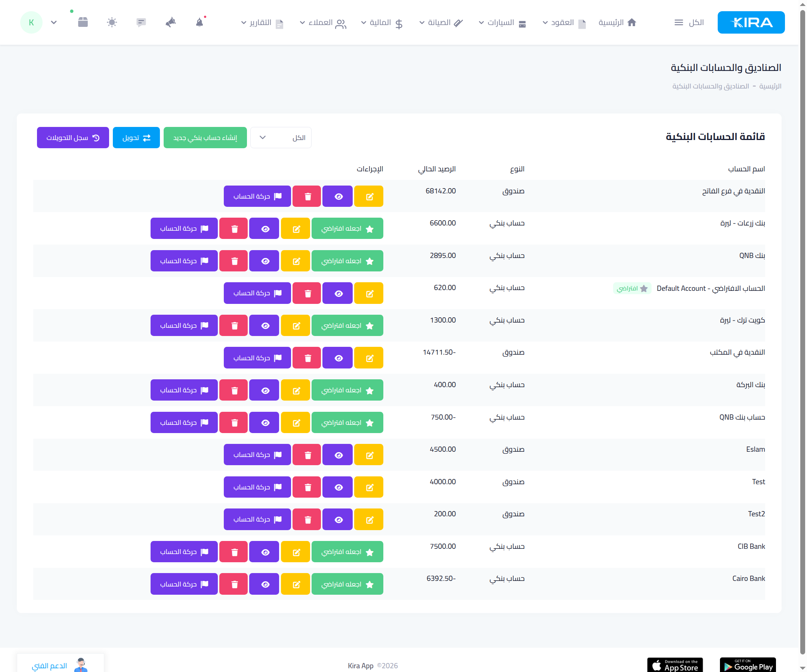Screen dimensions: 807x672
Task: Open the App Store download badge
Action: 675,665
